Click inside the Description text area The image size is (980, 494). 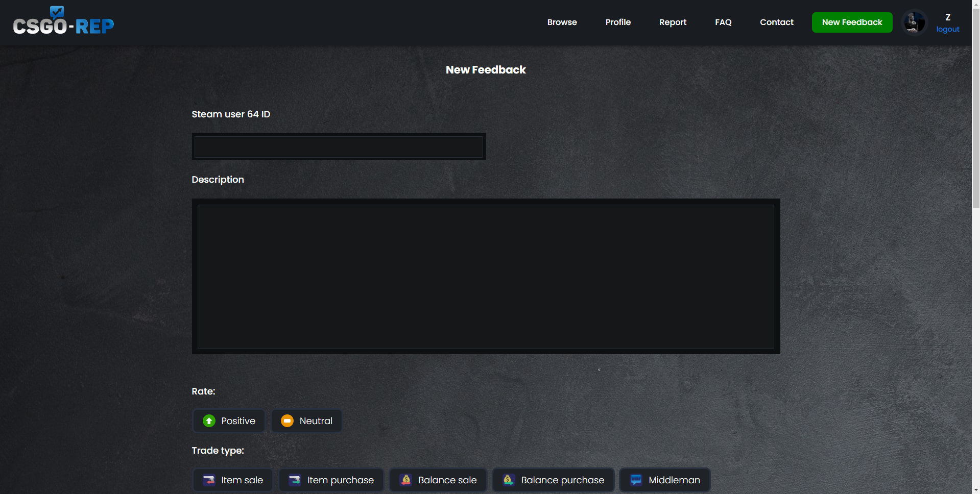point(485,276)
